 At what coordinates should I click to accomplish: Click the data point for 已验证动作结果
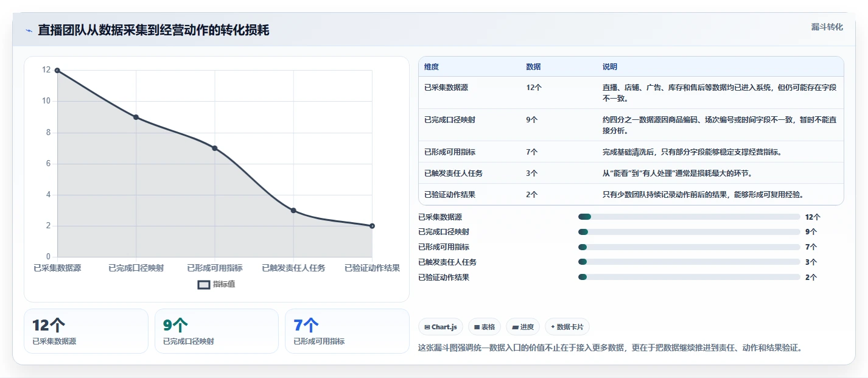(x=372, y=226)
